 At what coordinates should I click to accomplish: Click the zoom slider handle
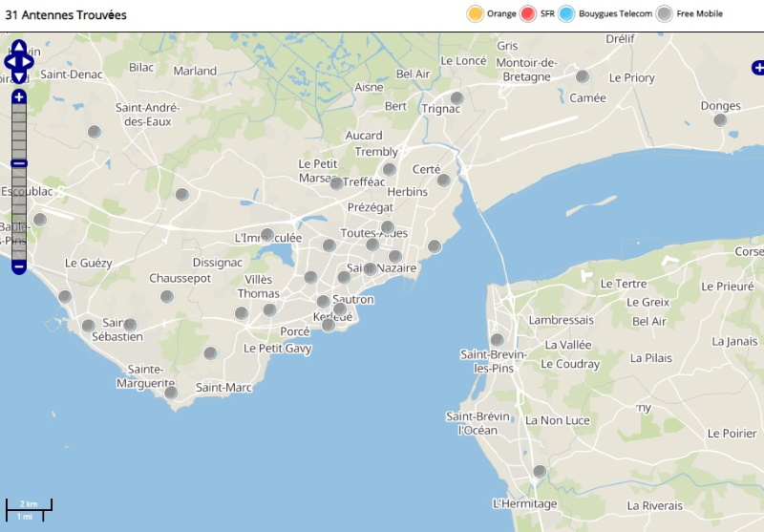pos(19,163)
